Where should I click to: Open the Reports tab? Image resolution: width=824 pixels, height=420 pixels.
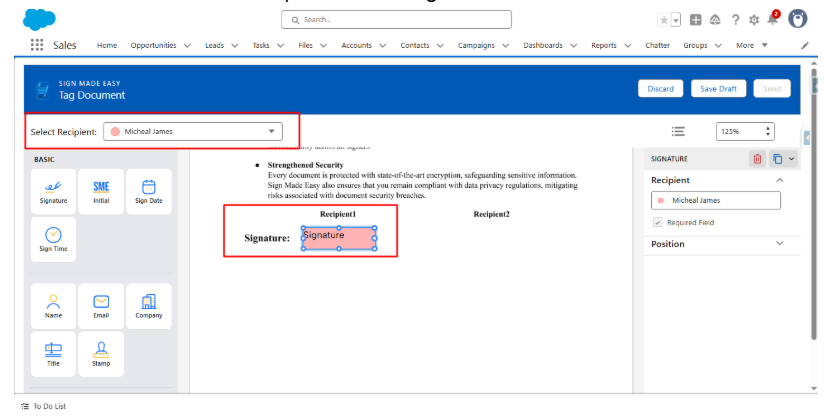[x=604, y=45]
